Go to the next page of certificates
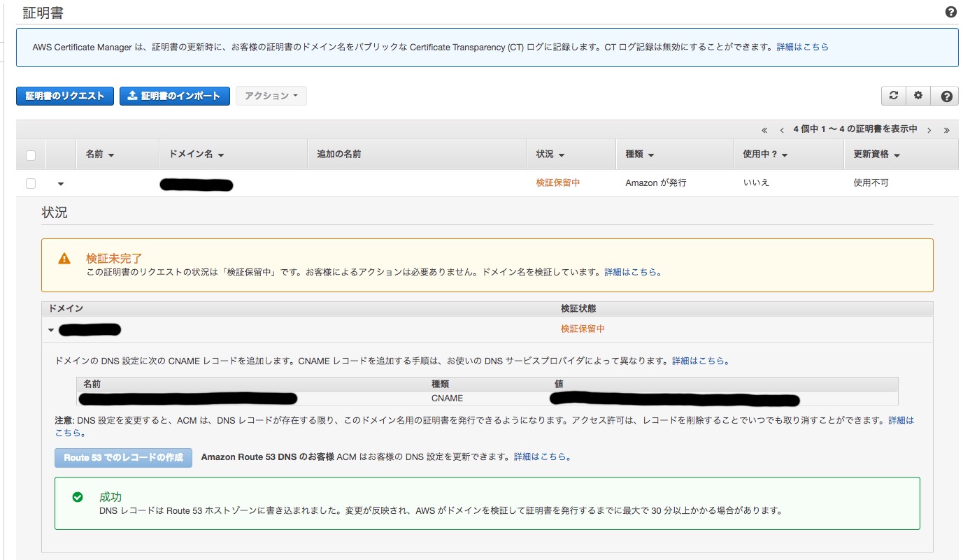This screenshot has height=560, width=970. 929,129
